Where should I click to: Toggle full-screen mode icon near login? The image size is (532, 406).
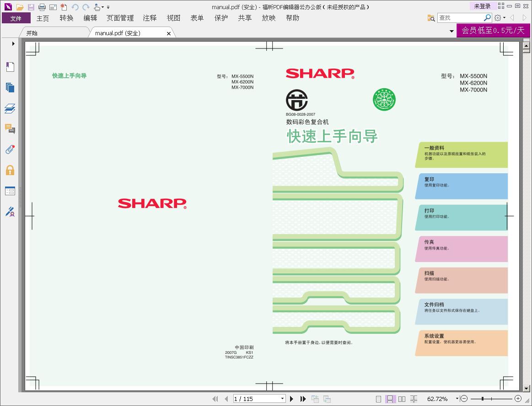[501, 6]
